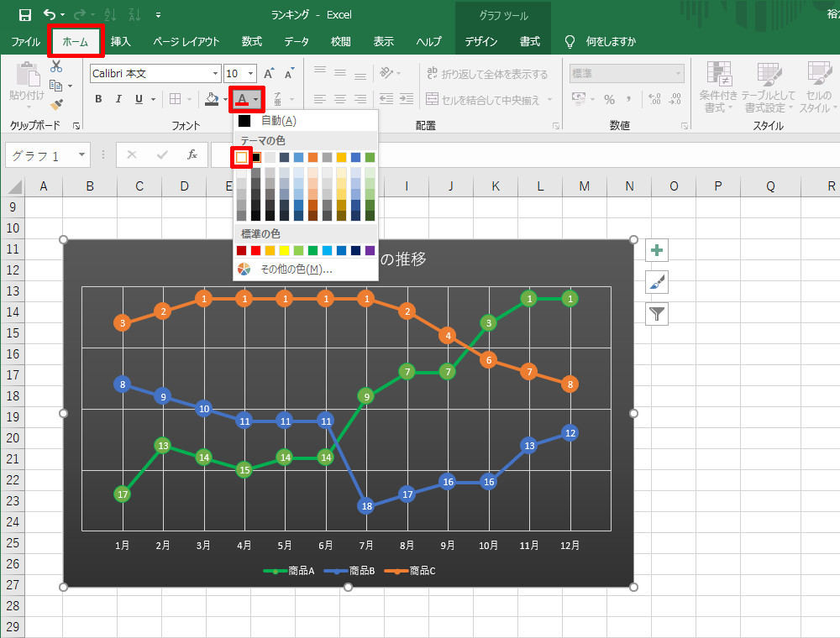Pick the standard yellow color swatch
Viewport: 840px width, 638px height.
pos(285,250)
